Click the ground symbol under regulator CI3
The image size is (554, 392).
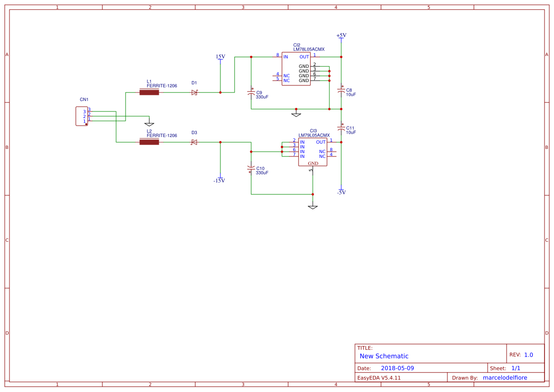click(x=312, y=206)
